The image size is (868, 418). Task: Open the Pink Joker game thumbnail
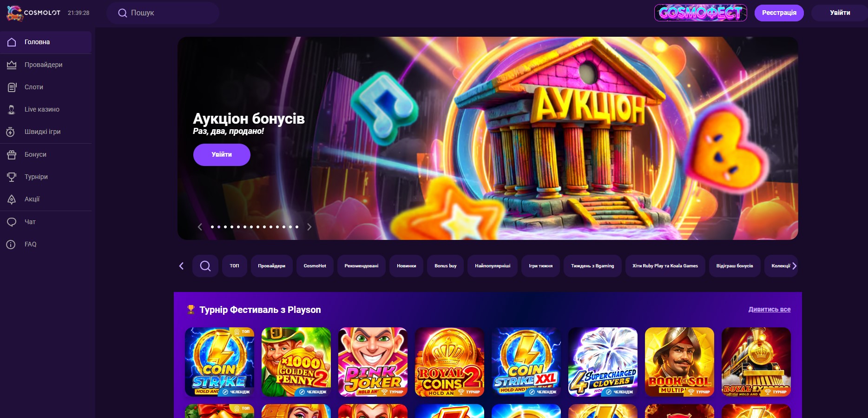(x=373, y=362)
